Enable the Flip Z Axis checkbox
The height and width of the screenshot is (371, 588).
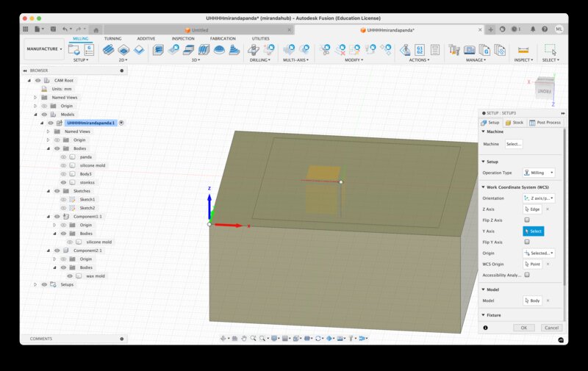(526, 220)
